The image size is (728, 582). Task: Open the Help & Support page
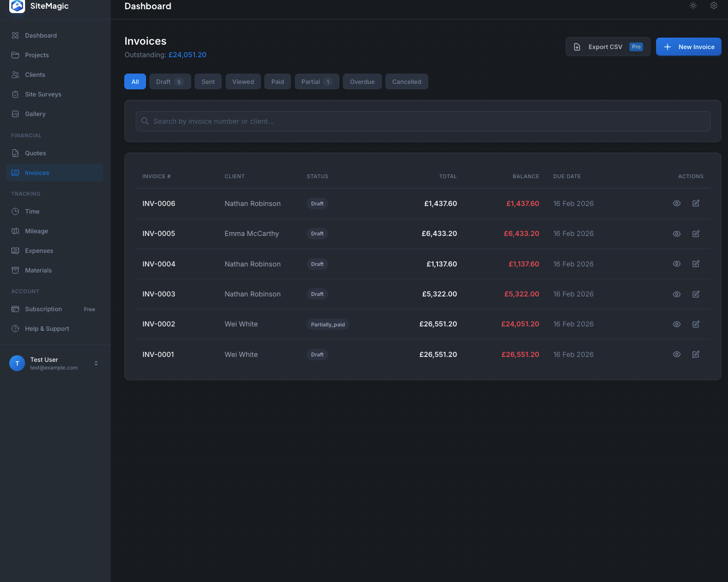(47, 329)
